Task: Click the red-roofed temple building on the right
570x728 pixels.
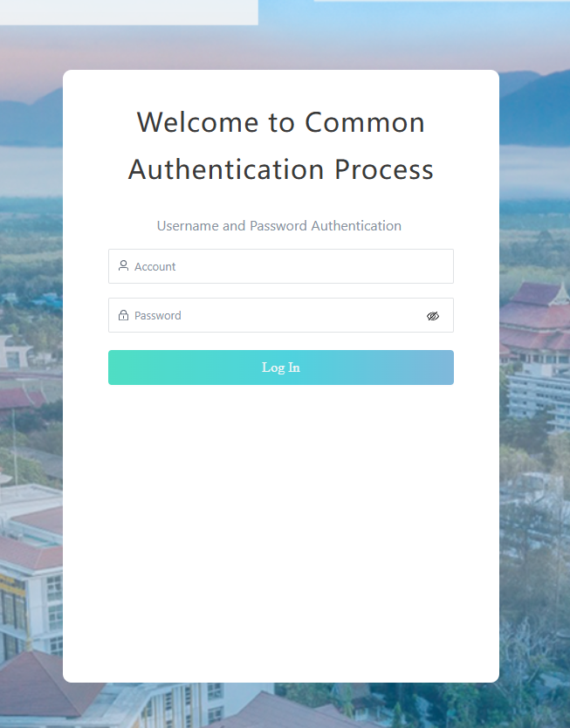Action: pyautogui.click(x=535, y=320)
